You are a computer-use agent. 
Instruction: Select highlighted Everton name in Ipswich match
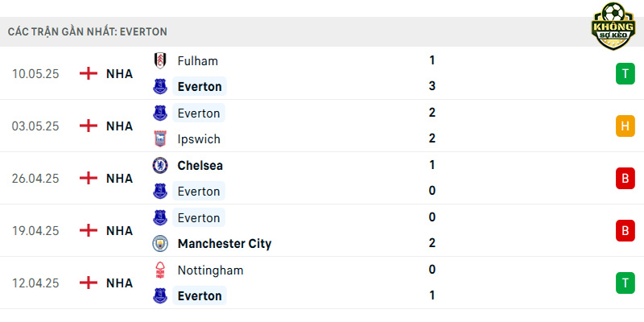(x=199, y=113)
